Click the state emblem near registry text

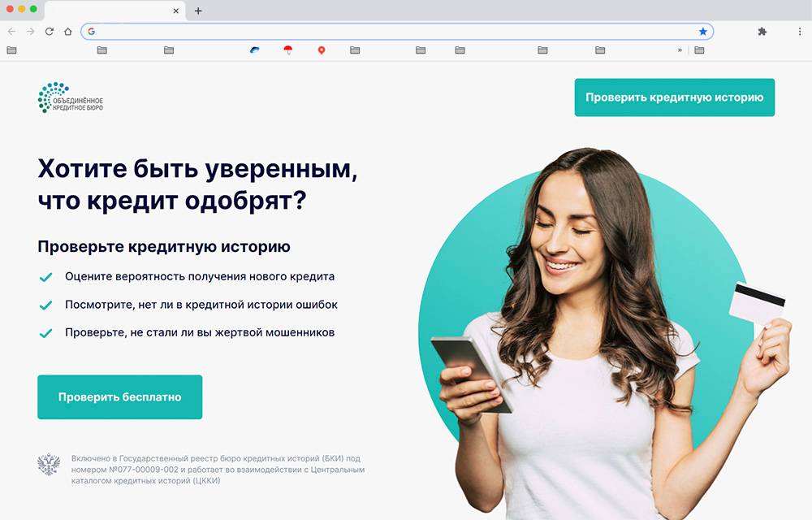(49, 465)
